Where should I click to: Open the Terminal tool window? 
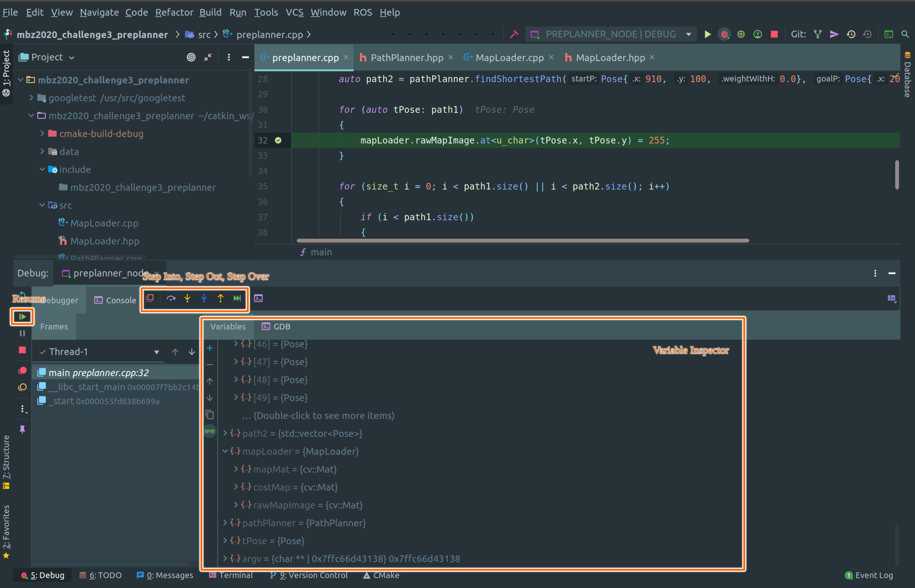tap(231, 575)
